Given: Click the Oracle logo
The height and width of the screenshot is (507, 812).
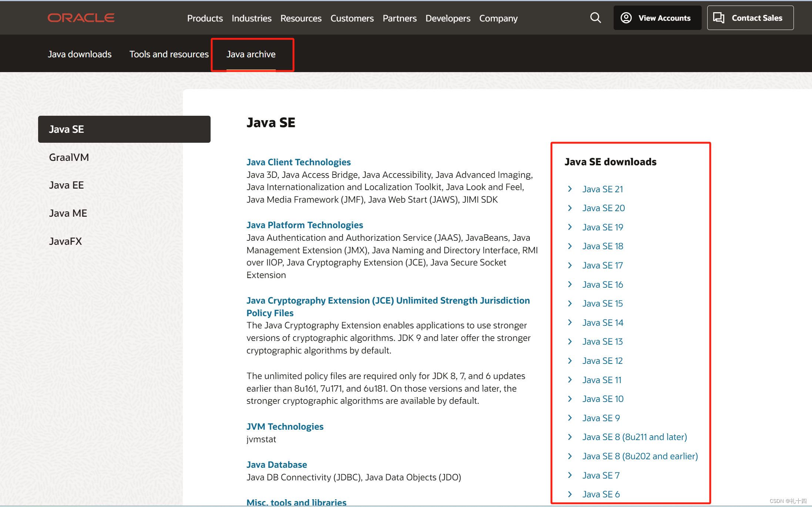Looking at the screenshot, I should [x=81, y=18].
